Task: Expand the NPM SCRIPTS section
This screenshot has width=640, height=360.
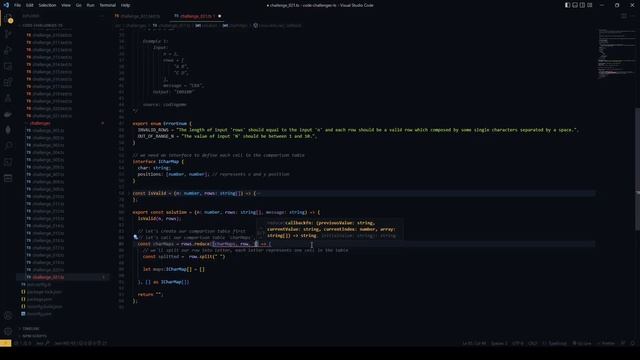Action: click(35, 336)
